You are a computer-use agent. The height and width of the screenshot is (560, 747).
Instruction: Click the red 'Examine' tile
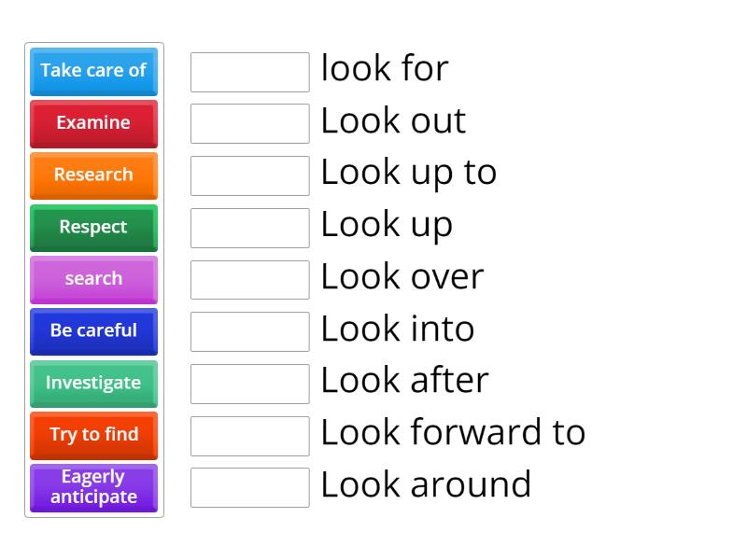pos(93,123)
